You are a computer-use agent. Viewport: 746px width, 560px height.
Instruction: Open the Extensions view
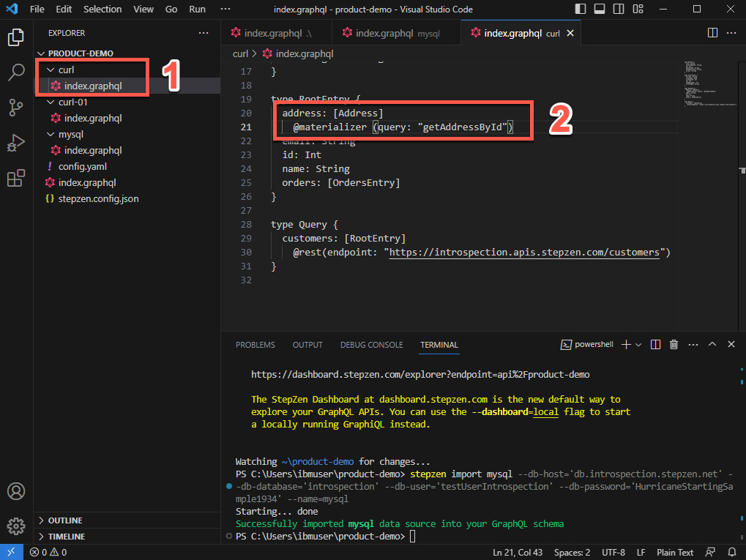tap(16, 178)
